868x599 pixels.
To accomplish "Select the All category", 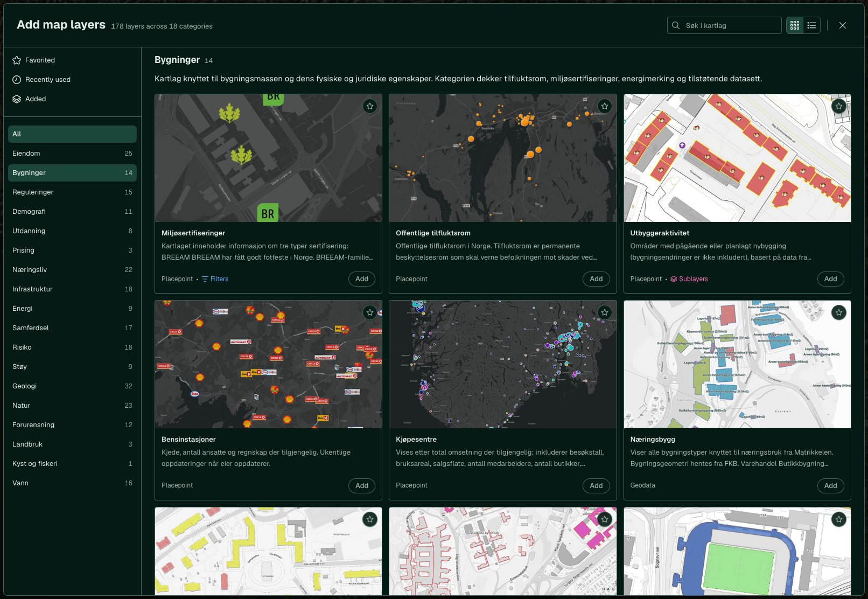I will pos(72,134).
